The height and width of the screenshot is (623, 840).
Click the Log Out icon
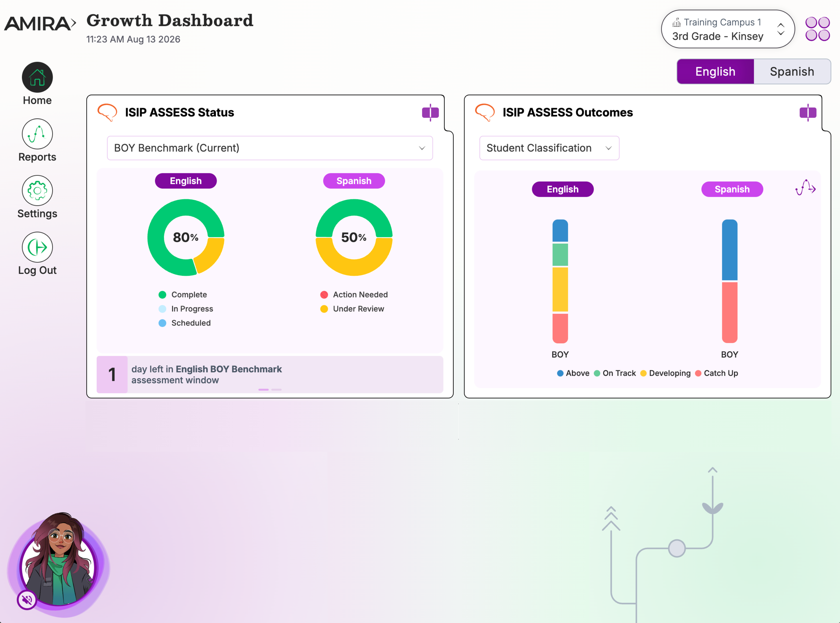[37, 247]
